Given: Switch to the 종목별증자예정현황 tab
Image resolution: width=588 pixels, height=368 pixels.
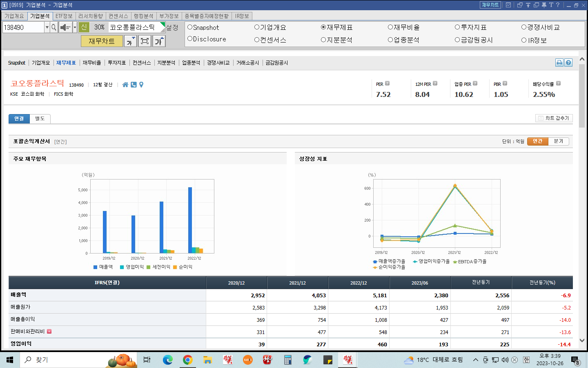Looking at the screenshot, I should point(207,16).
